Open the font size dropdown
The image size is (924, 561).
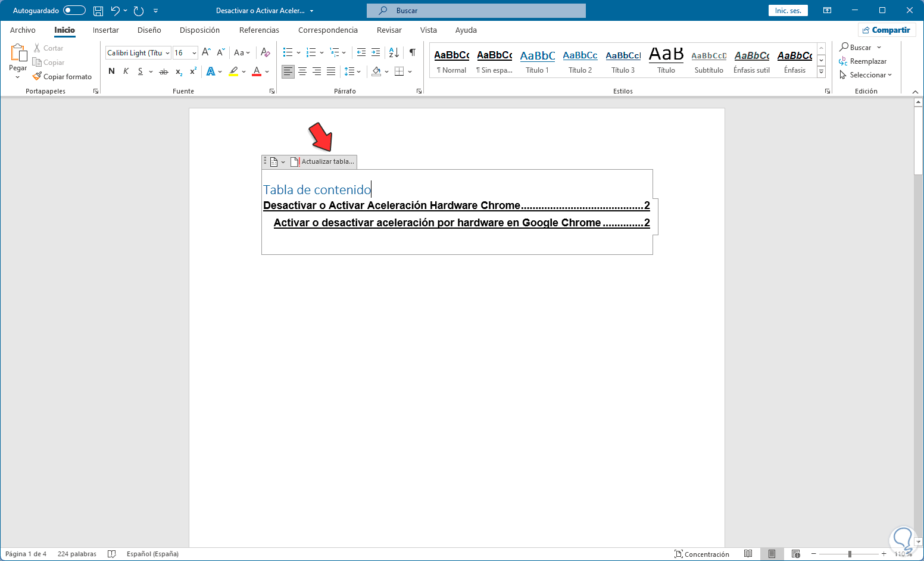(194, 53)
